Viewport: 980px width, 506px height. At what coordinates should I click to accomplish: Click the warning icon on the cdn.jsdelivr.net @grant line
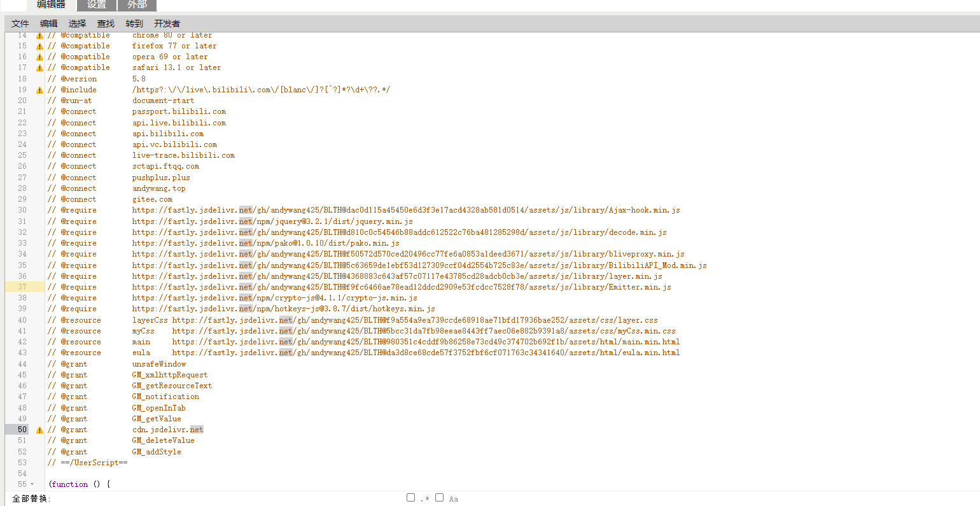(39, 430)
